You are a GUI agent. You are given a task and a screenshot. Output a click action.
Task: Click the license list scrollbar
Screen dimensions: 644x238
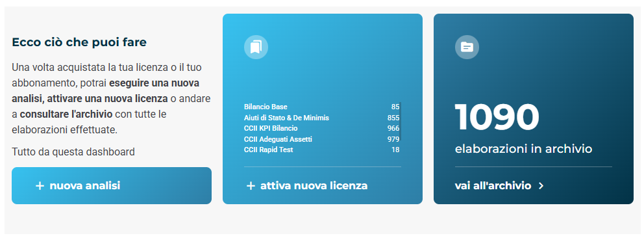pyautogui.click(x=401, y=120)
